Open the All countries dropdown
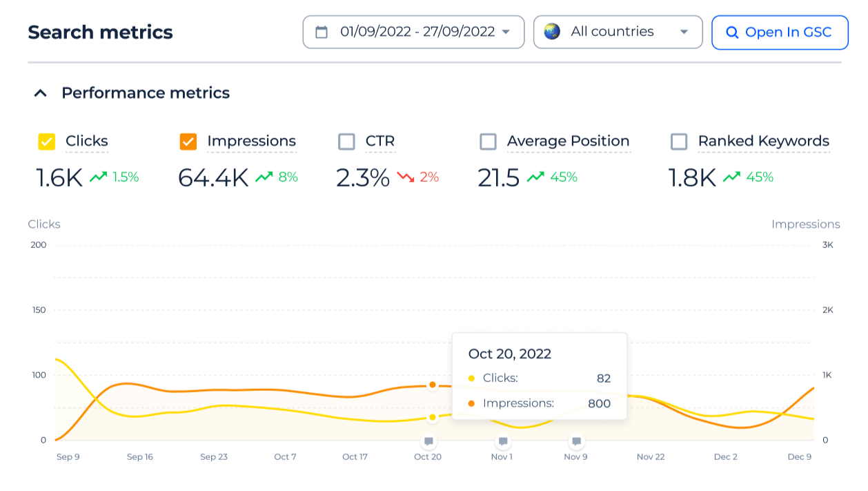Screen dimensions: 868x491 (x=618, y=32)
